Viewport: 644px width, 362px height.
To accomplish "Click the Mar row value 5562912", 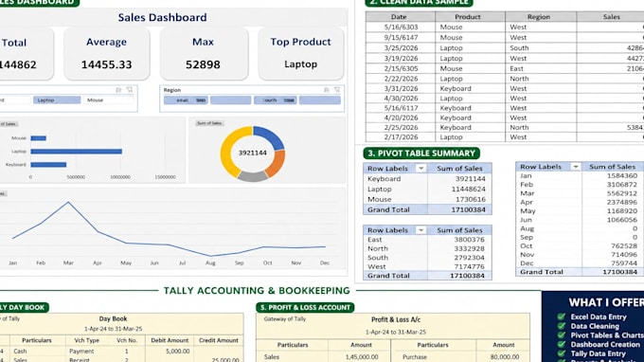I will pos(621,193).
